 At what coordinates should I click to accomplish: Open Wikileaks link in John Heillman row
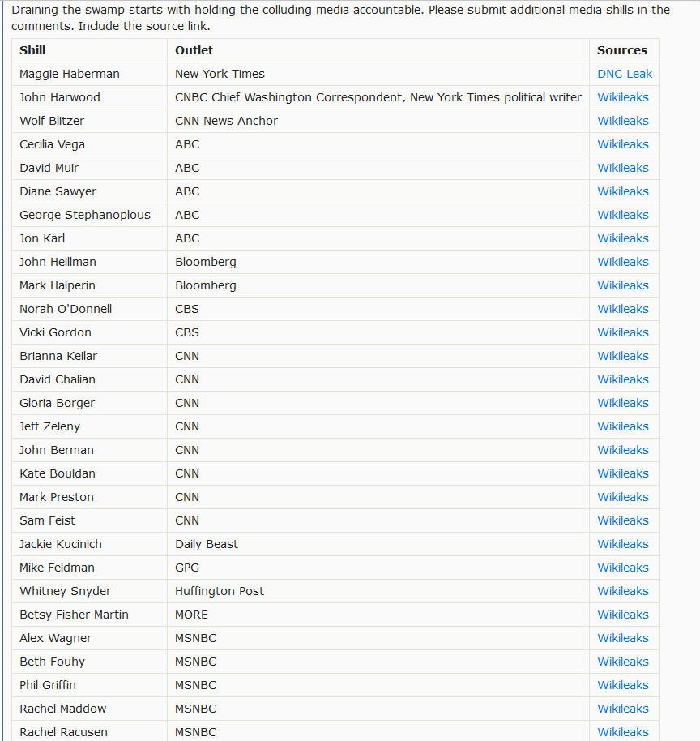click(622, 262)
